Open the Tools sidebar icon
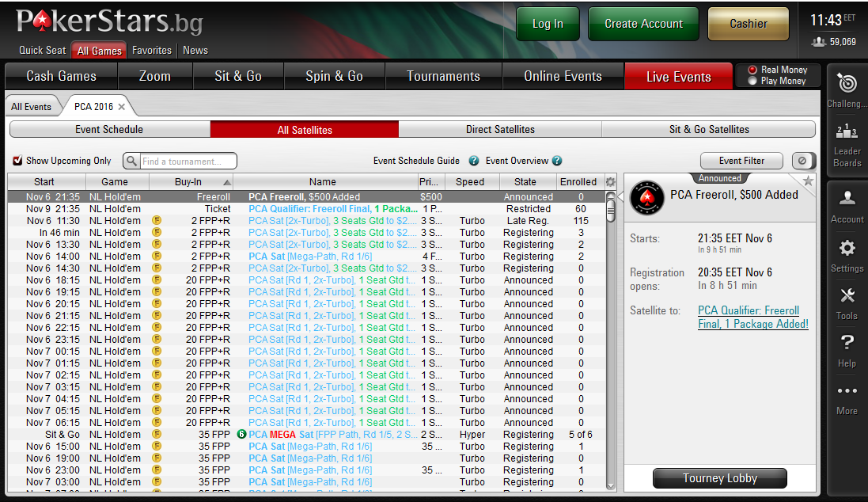The image size is (868, 502). [847, 295]
